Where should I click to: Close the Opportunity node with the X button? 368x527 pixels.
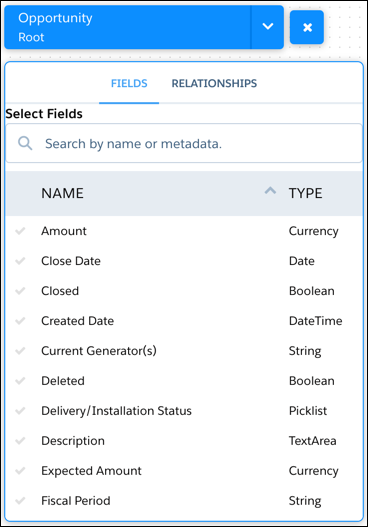click(x=307, y=27)
